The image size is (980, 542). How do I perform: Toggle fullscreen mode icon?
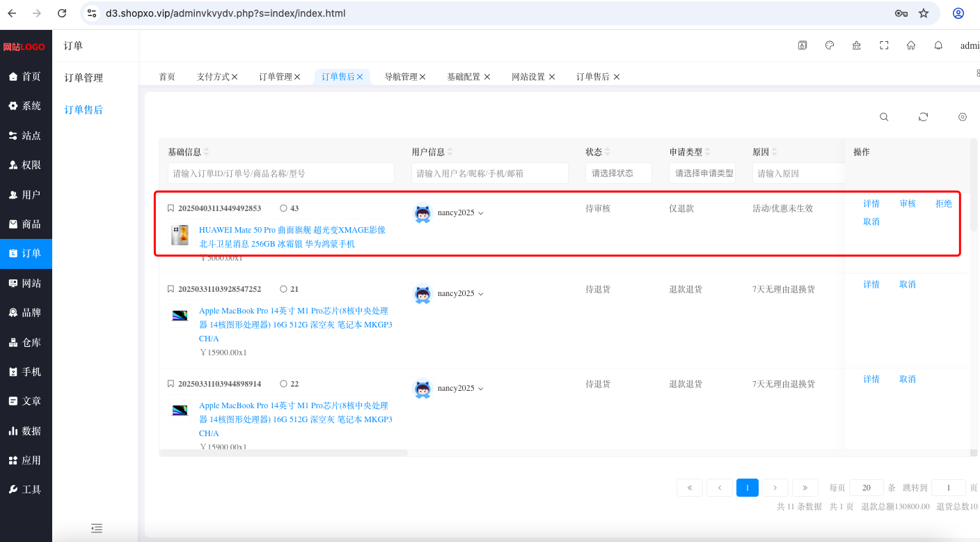coord(884,45)
